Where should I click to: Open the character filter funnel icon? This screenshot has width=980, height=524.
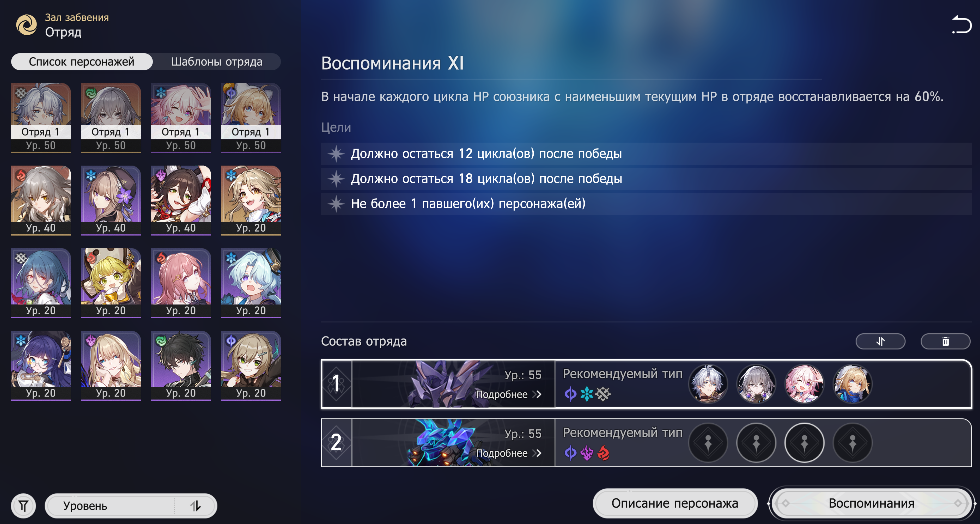(x=23, y=506)
